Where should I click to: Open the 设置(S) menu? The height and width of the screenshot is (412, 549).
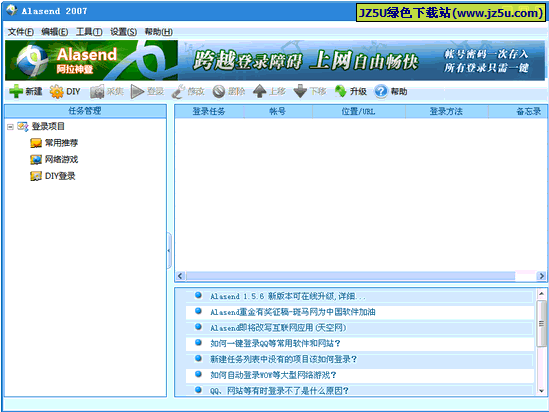click(124, 32)
